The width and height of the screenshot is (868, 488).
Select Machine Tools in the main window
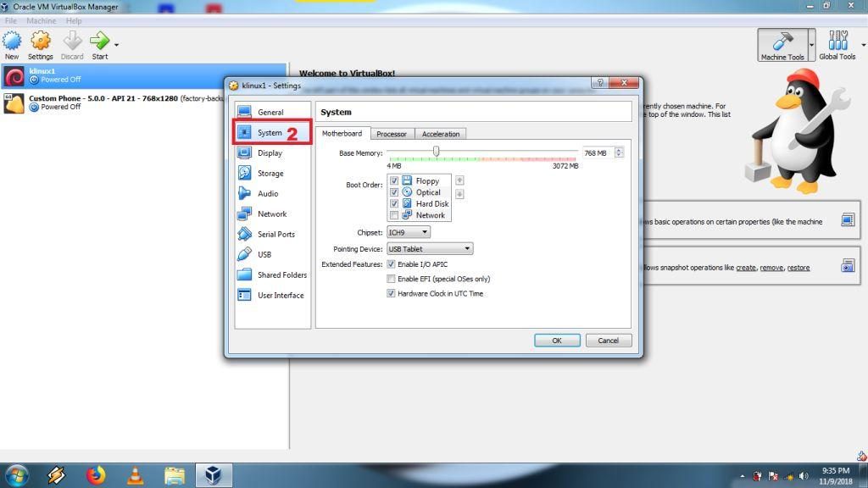(782, 46)
